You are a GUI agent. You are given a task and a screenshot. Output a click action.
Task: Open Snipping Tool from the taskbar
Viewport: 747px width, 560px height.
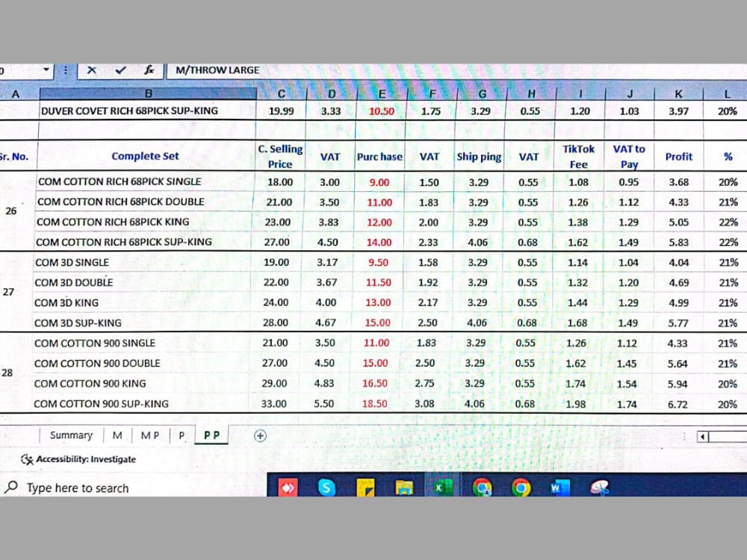(599, 487)
